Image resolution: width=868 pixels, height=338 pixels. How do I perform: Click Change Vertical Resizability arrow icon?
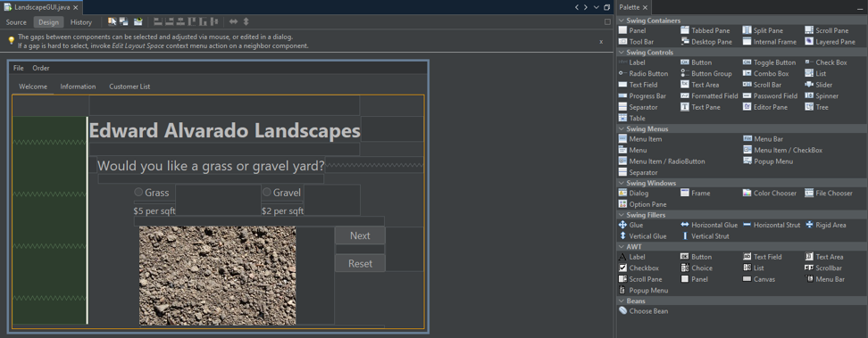246,22
